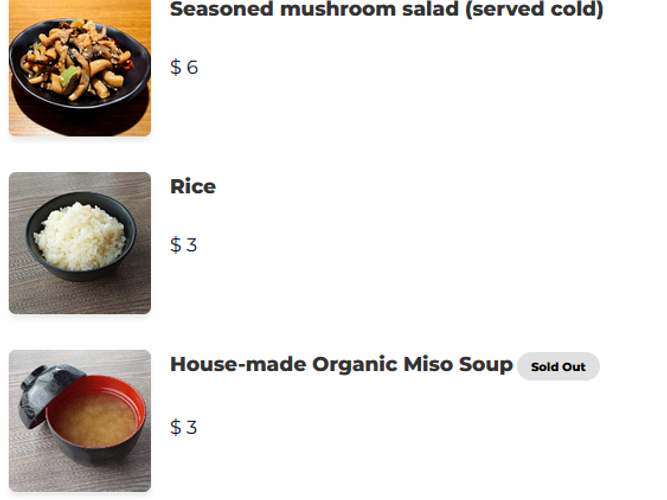The height and width of the screenshot is (500, 667).
Task: Click the digit 6 in the salad price
Action: 192,67
